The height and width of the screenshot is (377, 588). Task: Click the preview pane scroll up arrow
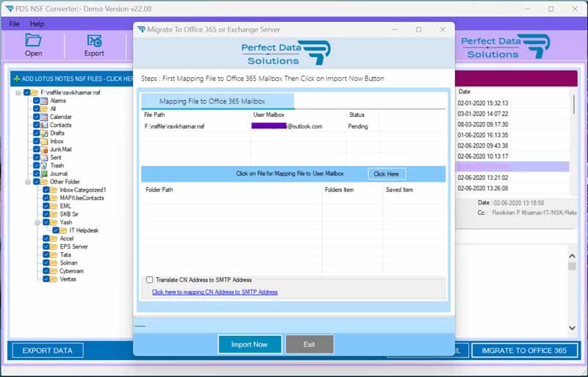pyautogui.click(x=572, y=256)
